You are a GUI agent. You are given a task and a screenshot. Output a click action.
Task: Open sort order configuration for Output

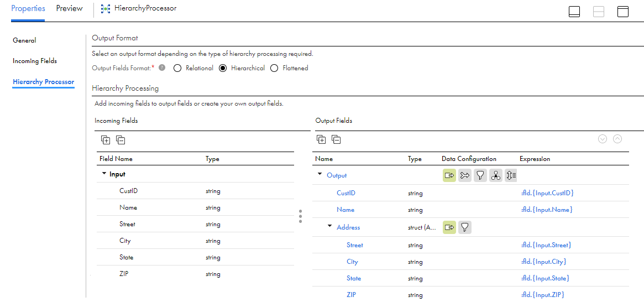click(x=511, y=175)
